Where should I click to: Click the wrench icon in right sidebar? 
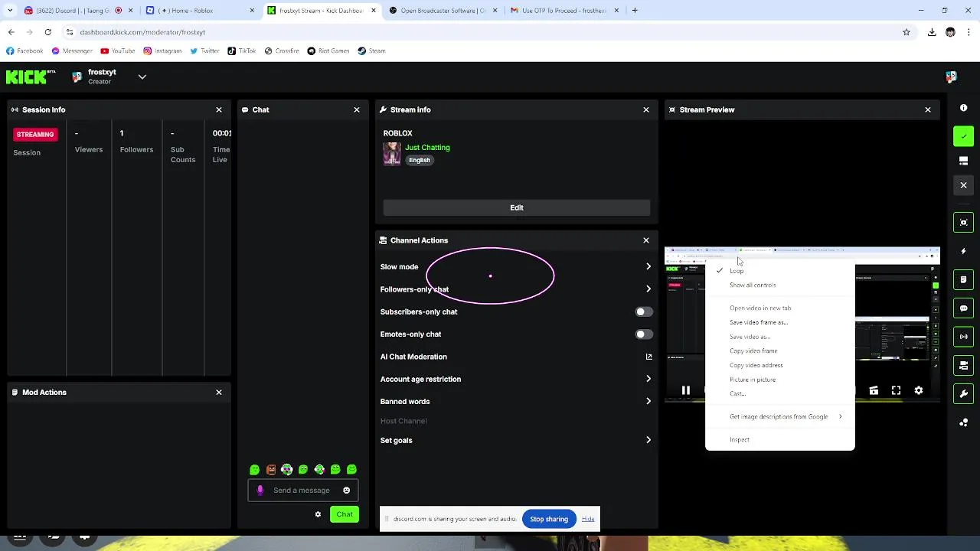(963, 393)
